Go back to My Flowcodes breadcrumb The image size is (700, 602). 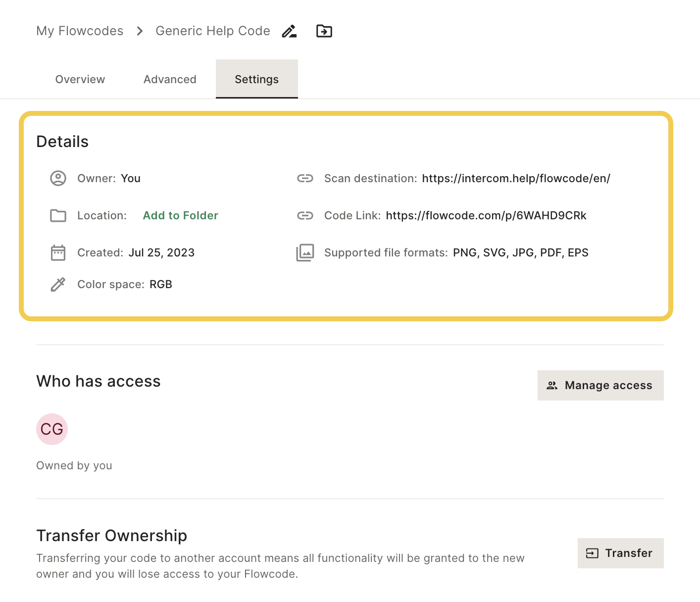point(80,31)
